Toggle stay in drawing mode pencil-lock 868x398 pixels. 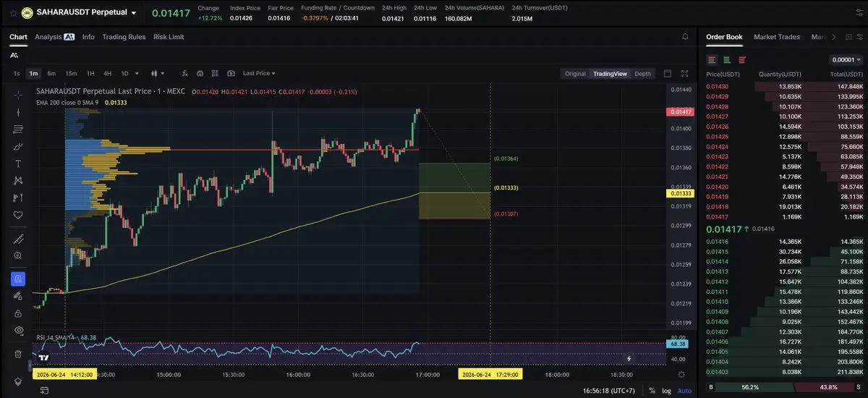[18, 295]
